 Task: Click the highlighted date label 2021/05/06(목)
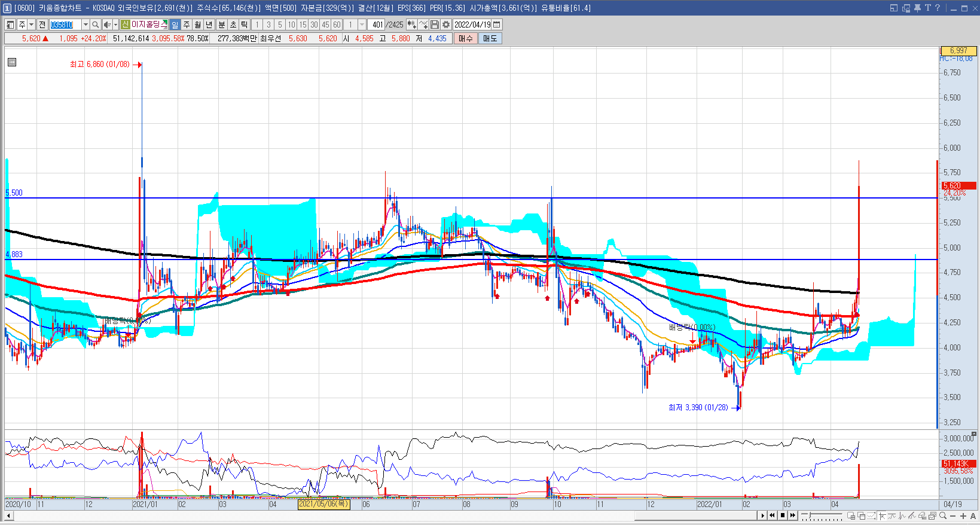pyautogui.click(x=323, y=504)
